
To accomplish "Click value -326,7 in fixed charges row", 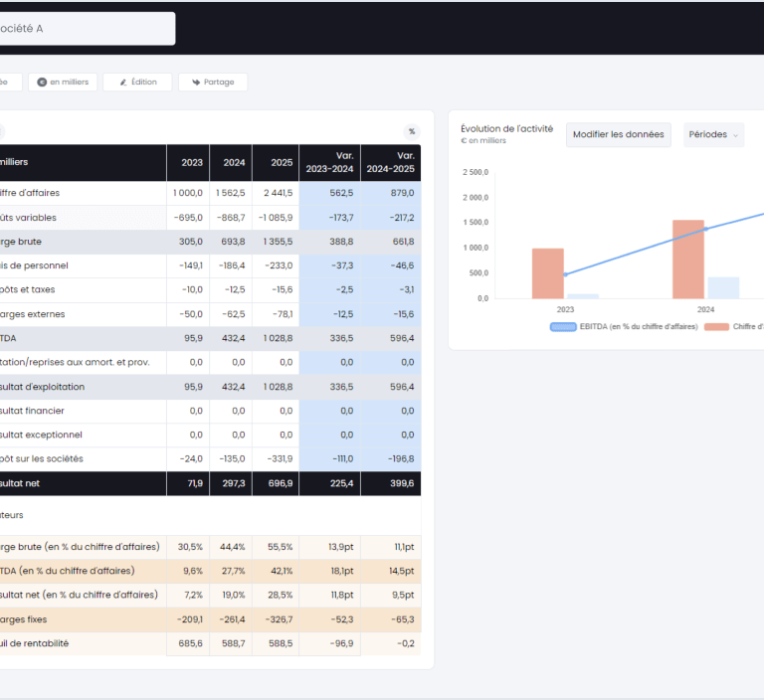I will 280,619.
